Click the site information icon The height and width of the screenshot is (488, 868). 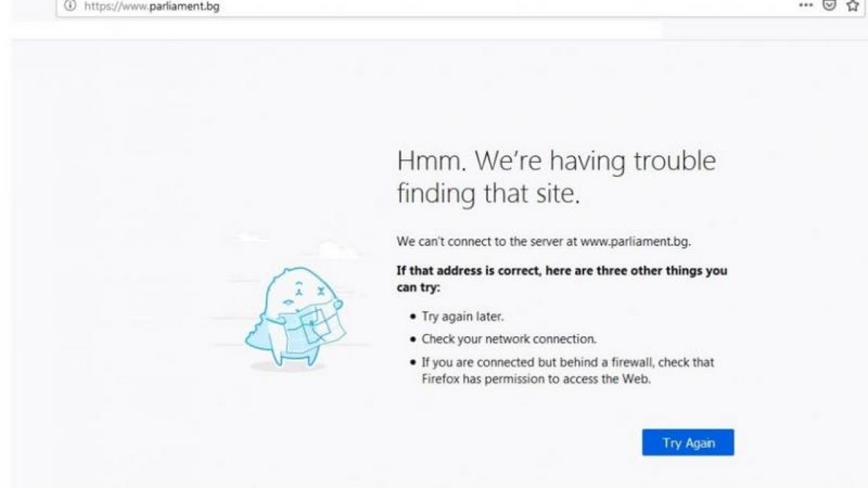pyautogui.click(x=69, y=6)
